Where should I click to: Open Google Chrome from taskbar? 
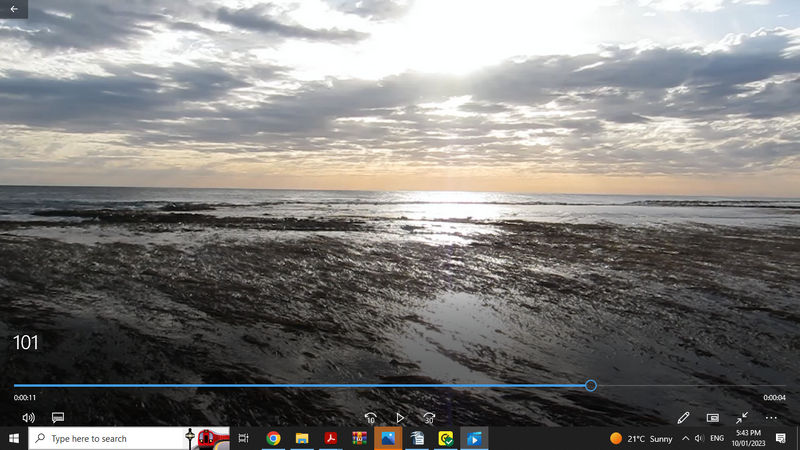point(272,438)
